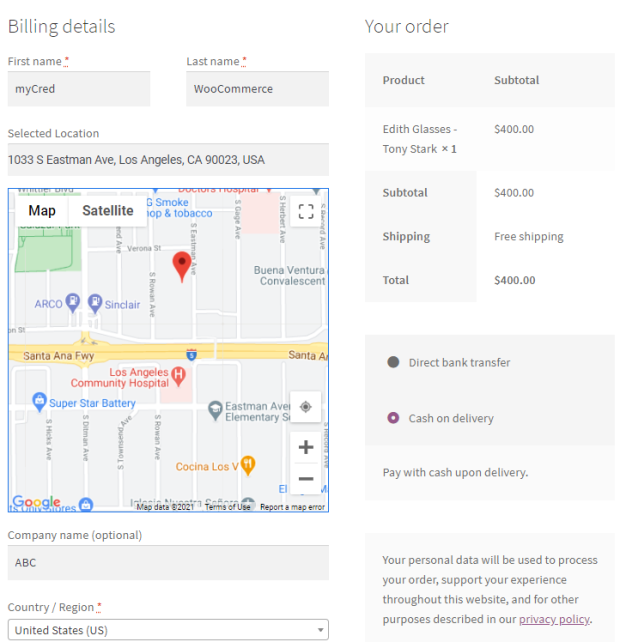Screen dimensions: 620x642
Task: Click the 'Buena Ventura Convalescent' map label
Action: click(x=290, y=276)
